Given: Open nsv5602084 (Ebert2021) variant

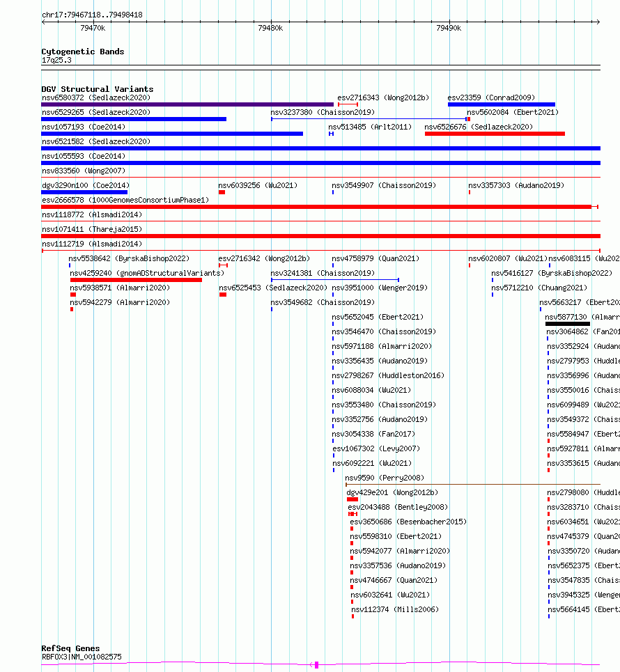Looking at the screenshot, I should (513, 112).
